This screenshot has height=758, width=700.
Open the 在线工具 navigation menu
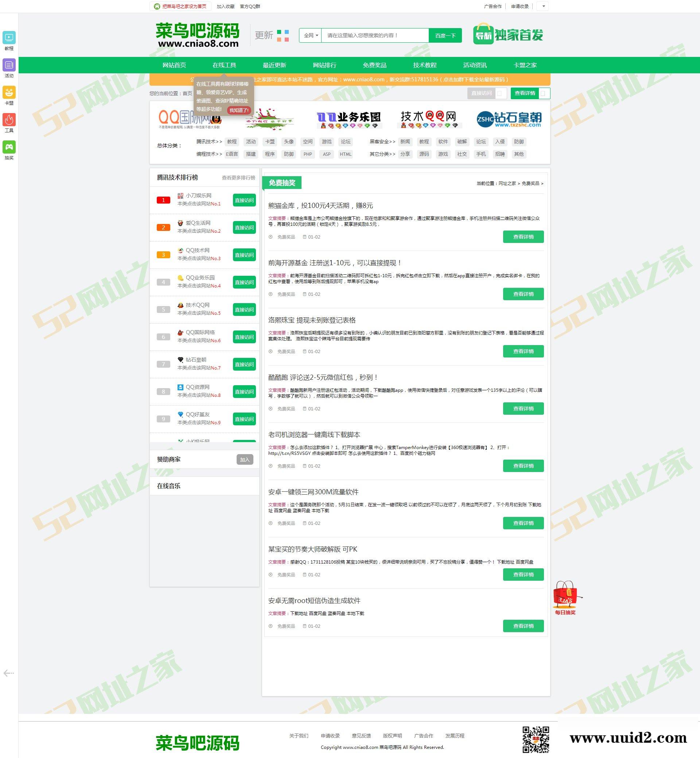pos(224,65)
